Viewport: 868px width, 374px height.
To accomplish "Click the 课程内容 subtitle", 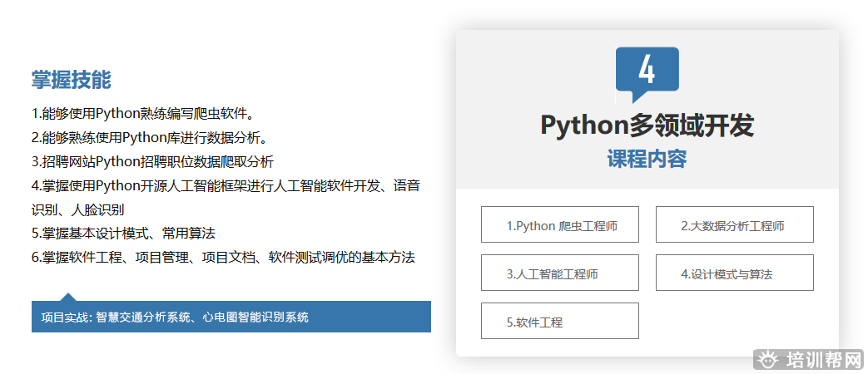I will [x=647, y=159].
